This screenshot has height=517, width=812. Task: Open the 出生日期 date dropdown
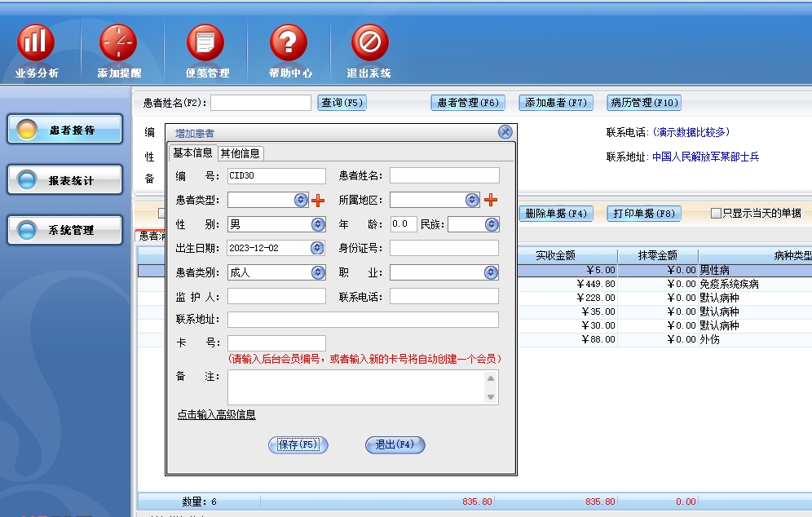pyautogui.click(x=318, y=248)
